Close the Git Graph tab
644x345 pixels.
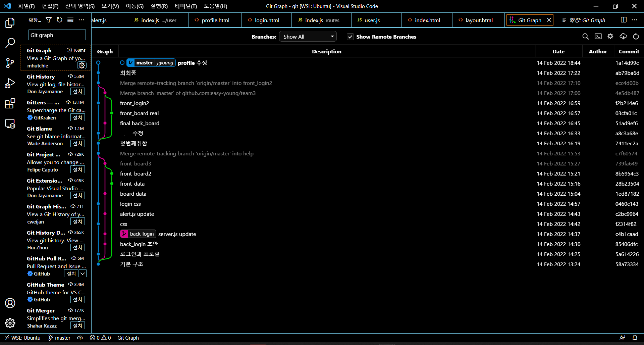coord(549,20)
